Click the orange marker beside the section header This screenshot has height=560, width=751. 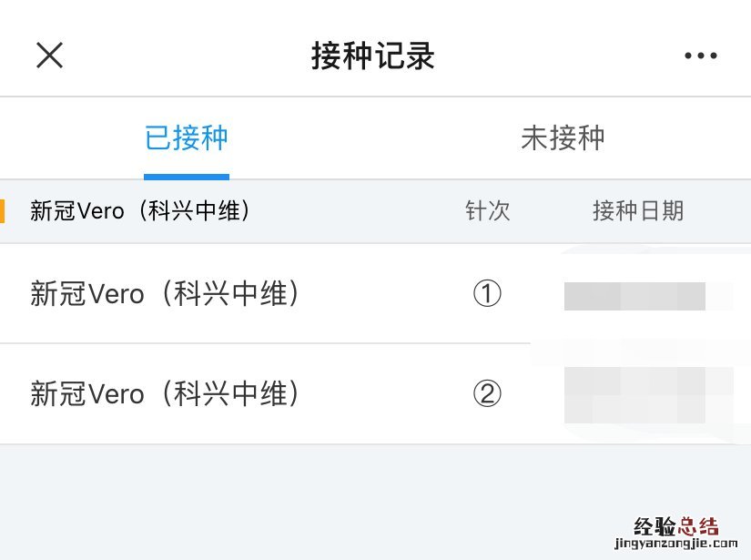click(3, 210)
